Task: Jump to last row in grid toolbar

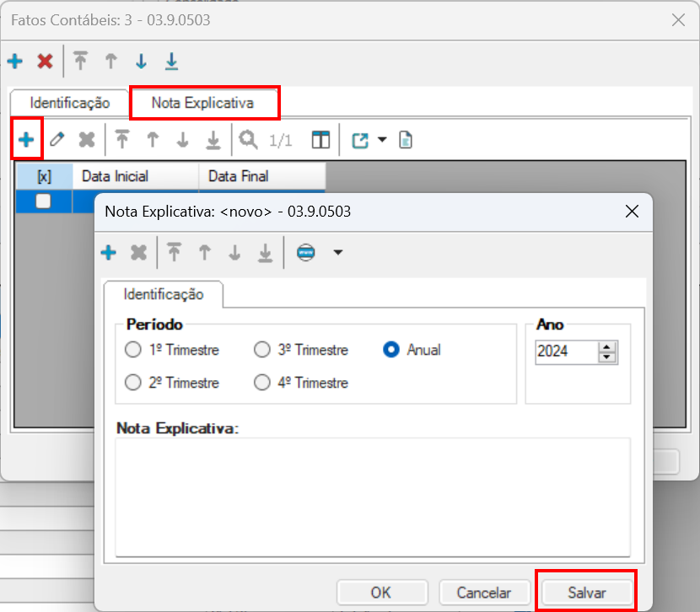Action: (213, 140)
